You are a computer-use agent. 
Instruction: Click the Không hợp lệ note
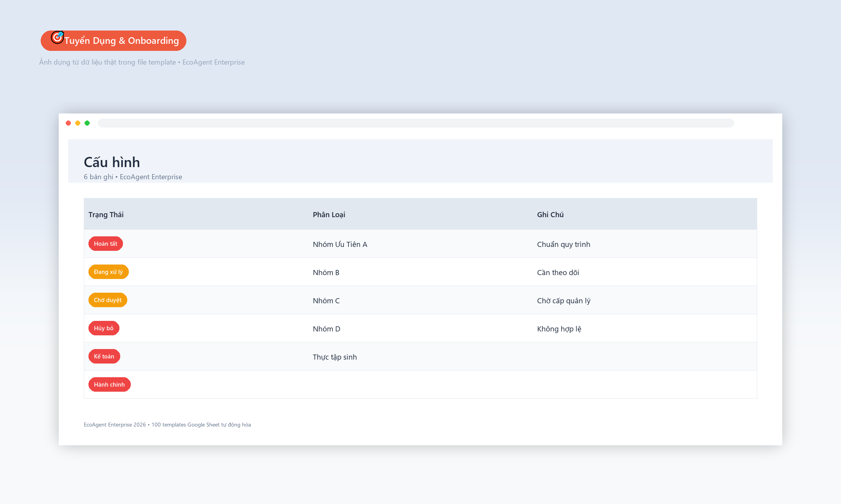tap(559, 329)
